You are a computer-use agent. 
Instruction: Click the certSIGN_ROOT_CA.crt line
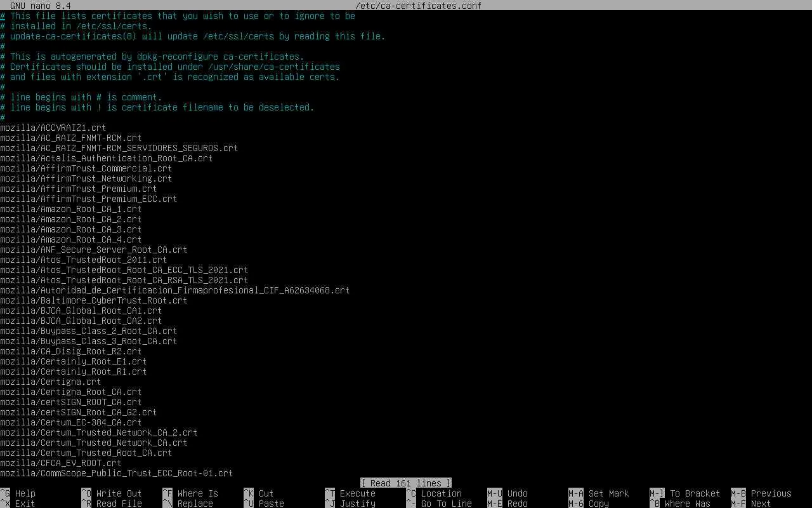click(71, 402)
